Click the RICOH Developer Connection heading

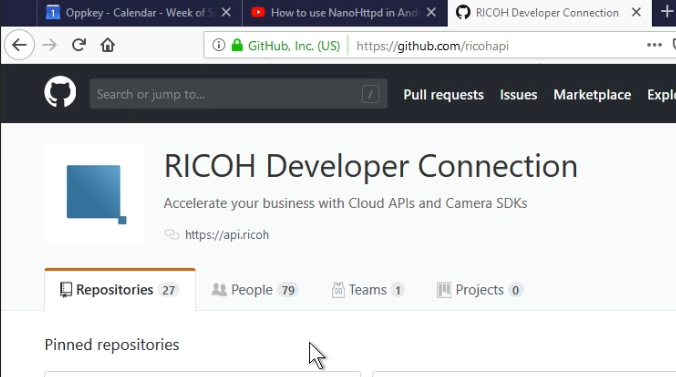[x=371, y=166]
